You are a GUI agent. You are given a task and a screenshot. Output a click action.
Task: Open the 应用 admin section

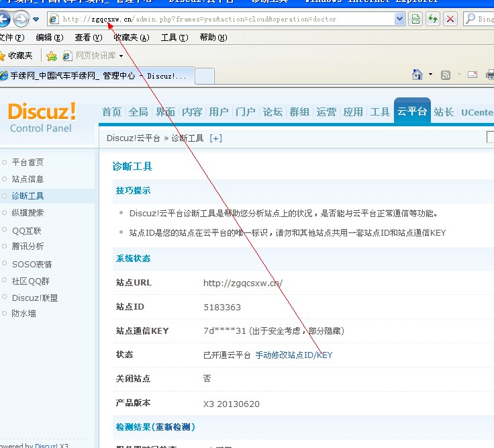coord(353,112)
